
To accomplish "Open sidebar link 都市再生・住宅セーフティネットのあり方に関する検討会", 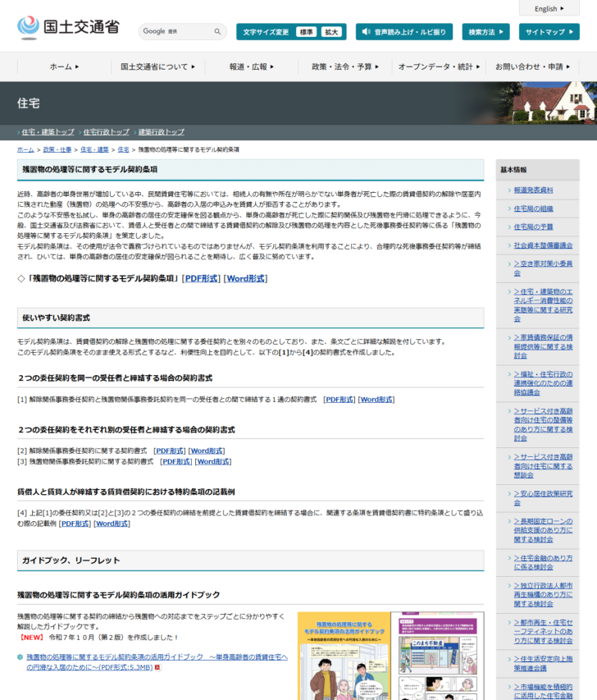I will tap(543, 631).
